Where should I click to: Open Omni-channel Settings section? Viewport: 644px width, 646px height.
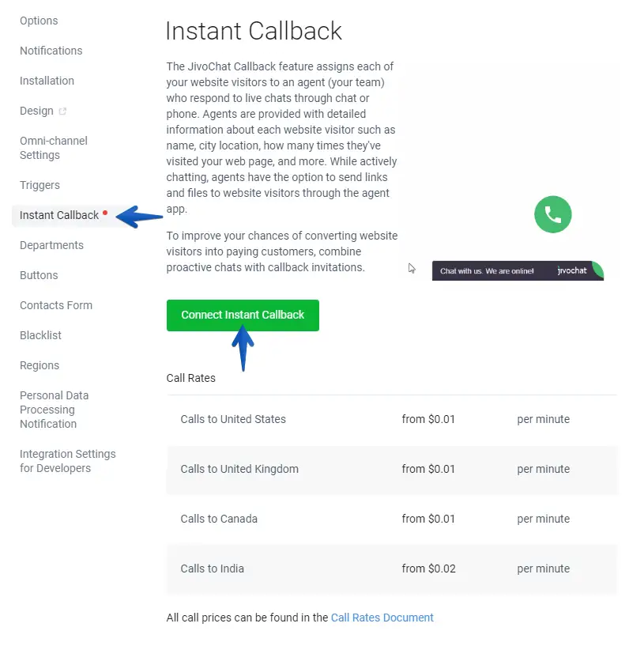(x=53, y=148)
